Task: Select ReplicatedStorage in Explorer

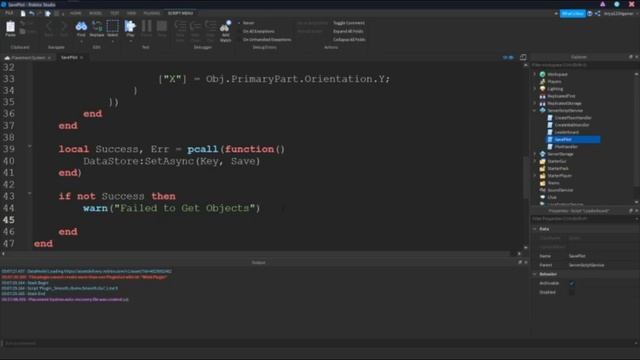Action: pos(564,103)
